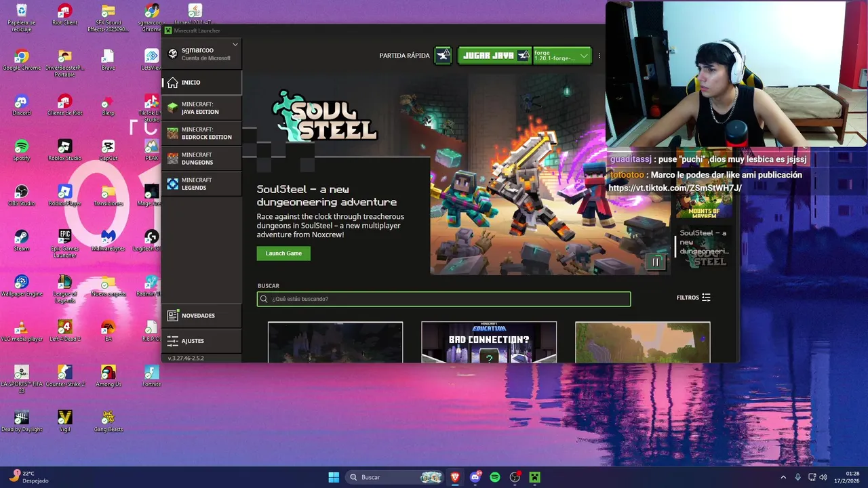Click the search field '¿Qué estás buscando?'
Viewport: 868px width, 488px height.
[x=443, y=299]
